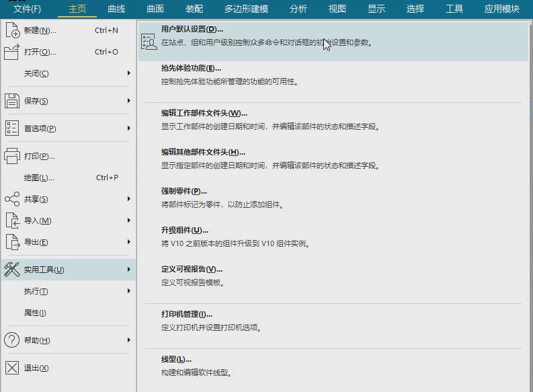Open the 文件(F) menu
Screen dimensions: 533x392
tap(27, 9)
